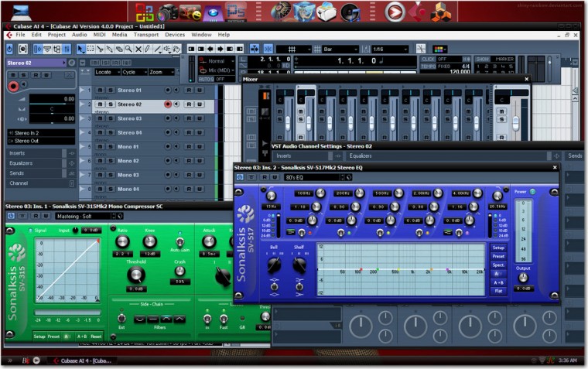Open the color palette toolbar icon
588x369 pixels.
click(x=439, y=50)
